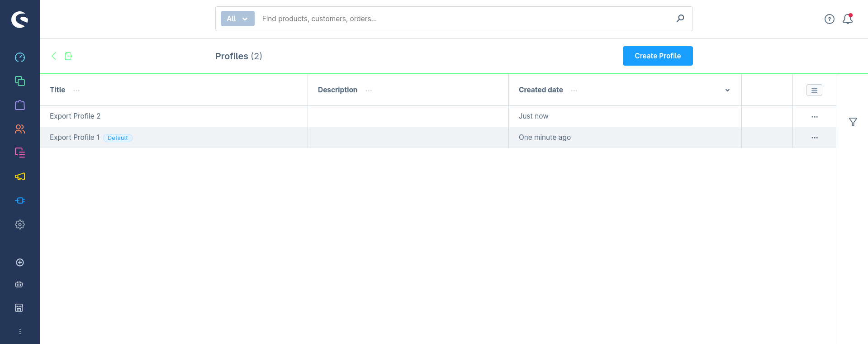Screen dimensions: 868x344
Task: Click the add sales channel plus icon
Action: [x=20, y=263]
